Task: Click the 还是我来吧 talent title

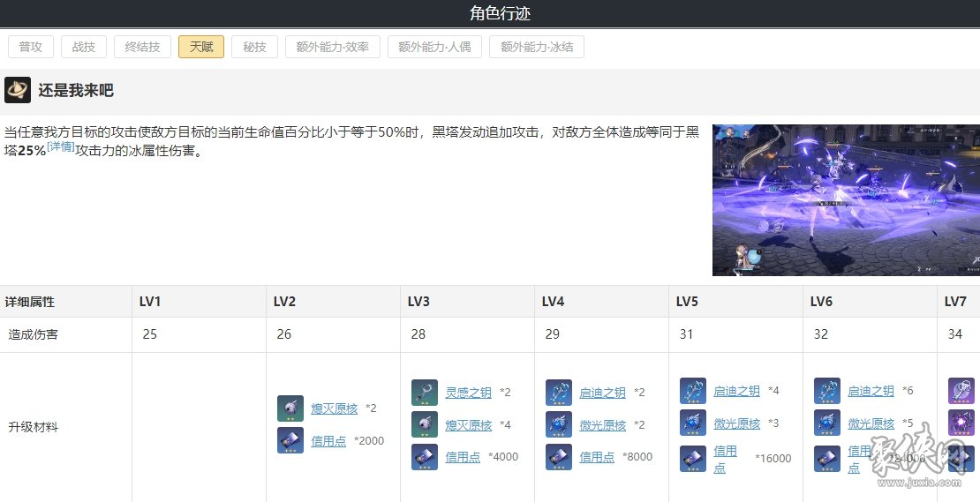Action: pos(76,91)
